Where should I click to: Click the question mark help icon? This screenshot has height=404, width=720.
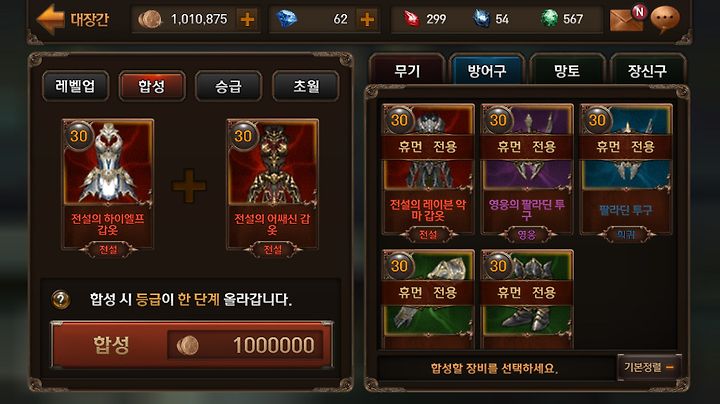click(x=61, y=300)
